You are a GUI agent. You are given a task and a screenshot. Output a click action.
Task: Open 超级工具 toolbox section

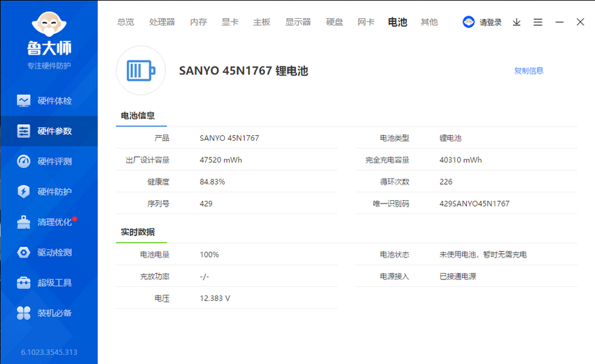pyautogui.click(x=49, y=283)
